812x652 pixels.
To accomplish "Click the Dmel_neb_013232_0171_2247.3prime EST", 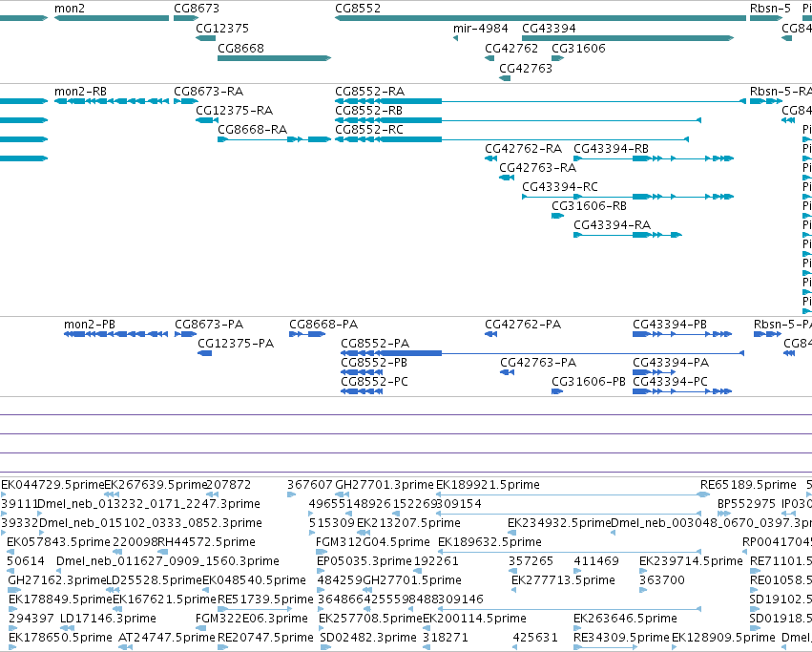I will pos(149,504).
